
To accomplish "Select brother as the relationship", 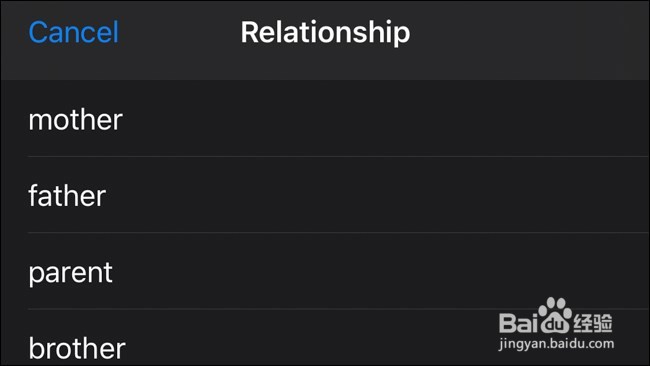I will click(325, 337).
